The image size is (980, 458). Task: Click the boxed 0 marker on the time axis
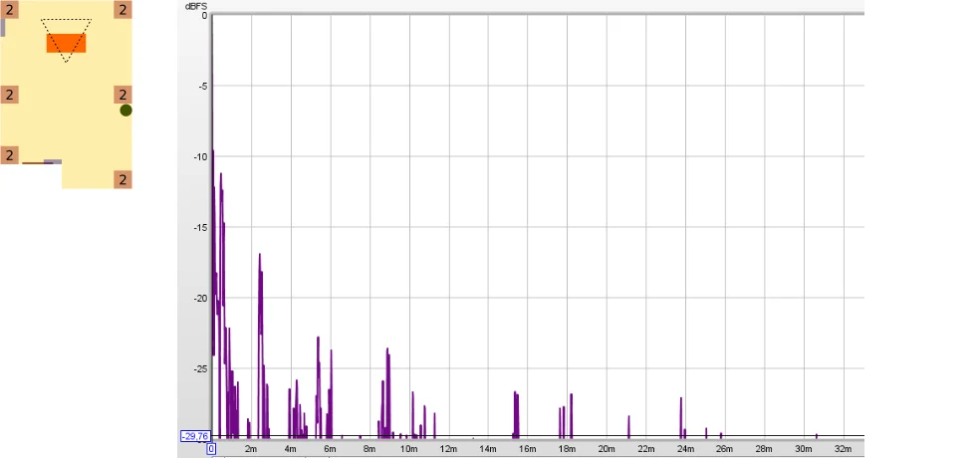(211, 449)
